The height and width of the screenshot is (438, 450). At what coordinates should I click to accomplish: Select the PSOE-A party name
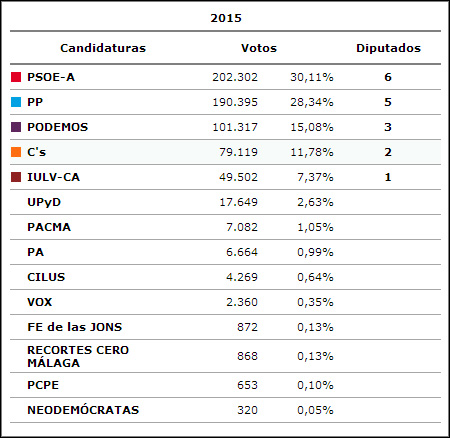(x=51, y=77)
